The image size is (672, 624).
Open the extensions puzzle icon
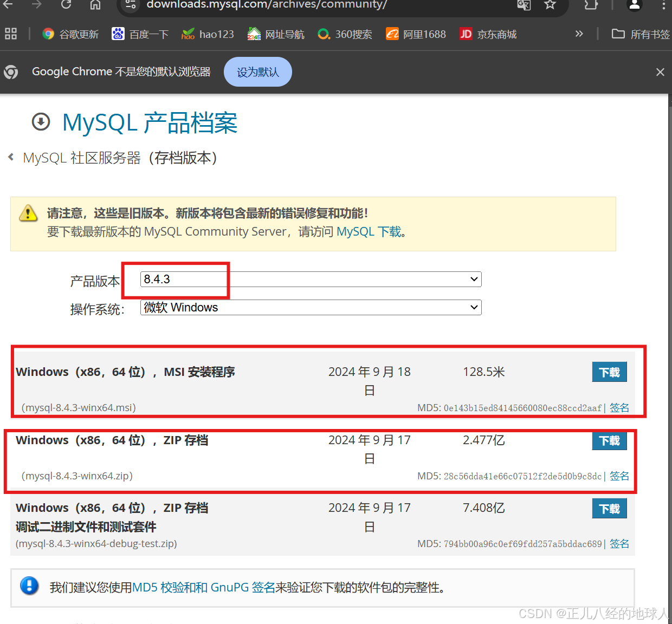click(591, 5)
